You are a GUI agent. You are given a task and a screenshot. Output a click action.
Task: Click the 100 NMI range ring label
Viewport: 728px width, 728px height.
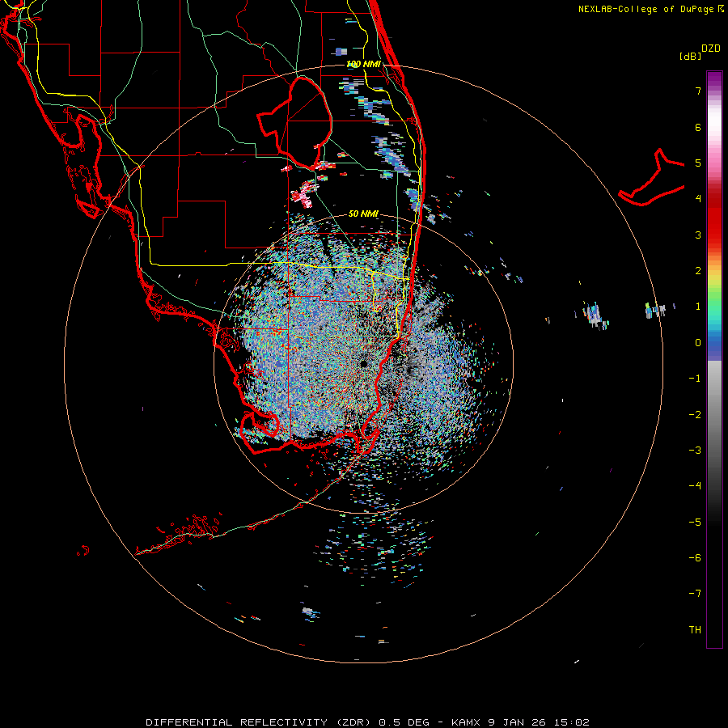pos(363,64)
